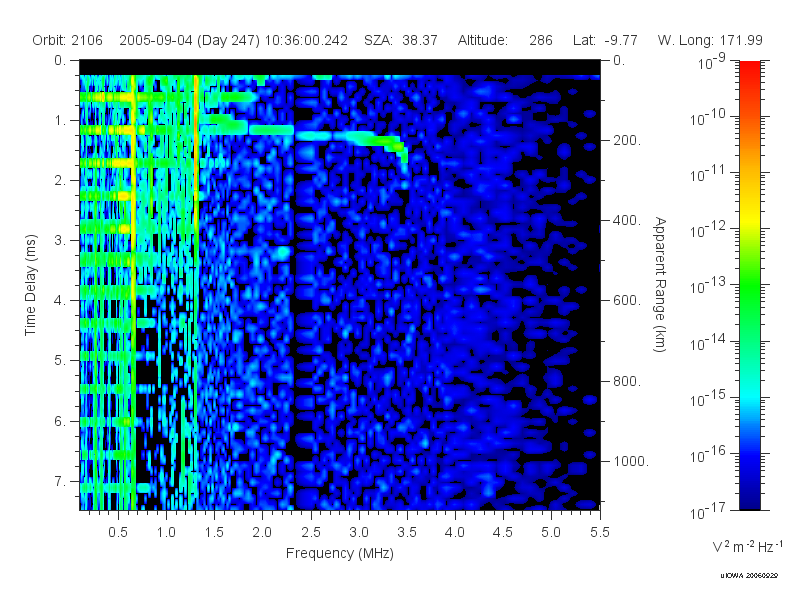Click the 10^-17 color scale label
800x600 pixels.
pyautogui.click(x=708, y=511)
